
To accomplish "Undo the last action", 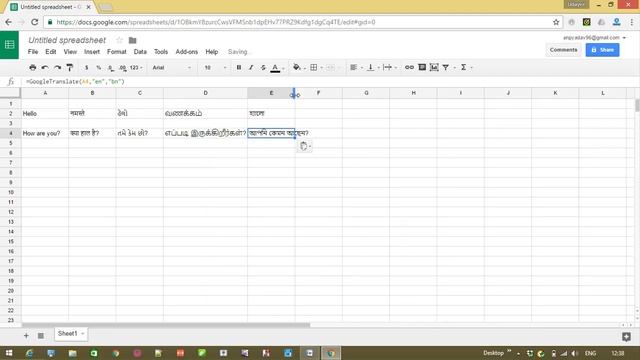I will [x=45, y=67].
